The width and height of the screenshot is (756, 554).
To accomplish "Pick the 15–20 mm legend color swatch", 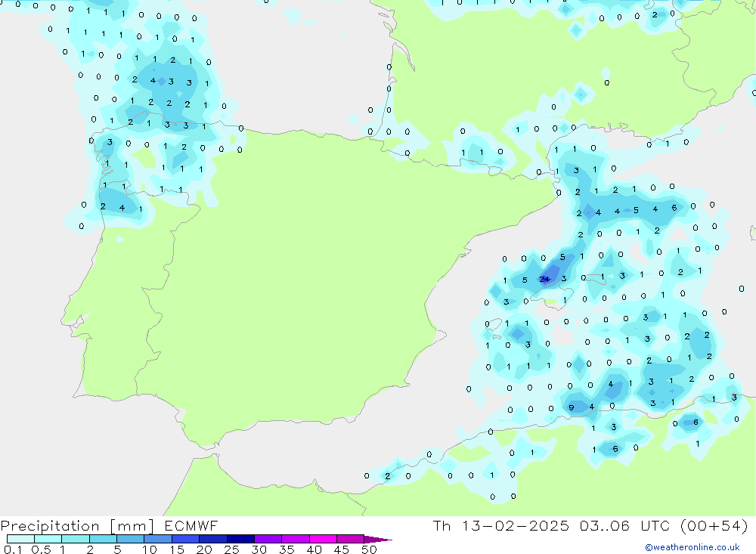I will 186,539.
